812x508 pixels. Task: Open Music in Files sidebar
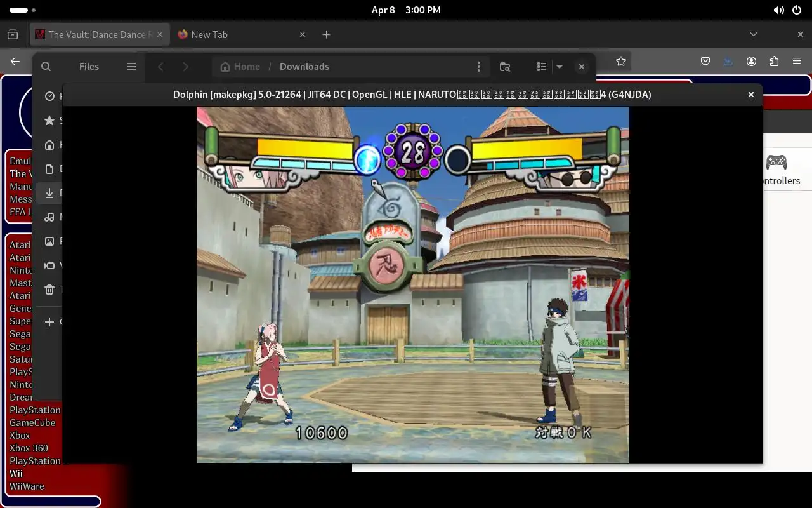click(49, 217)
